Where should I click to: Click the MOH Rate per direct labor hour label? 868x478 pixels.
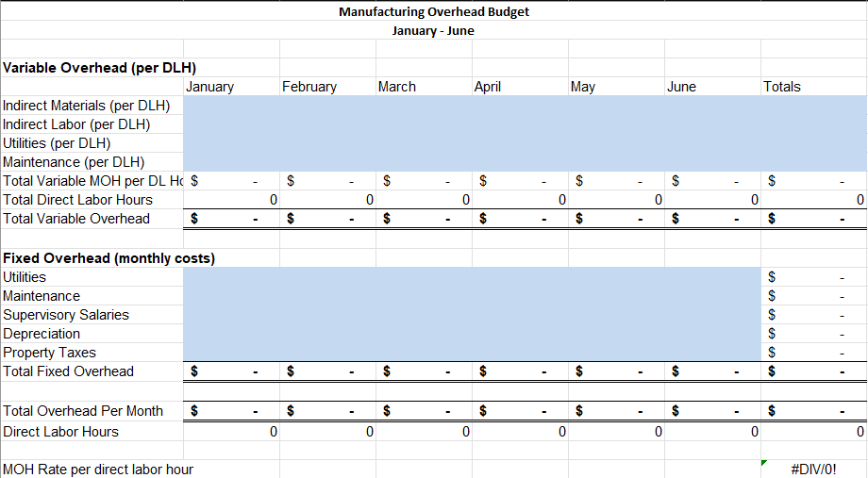(98, 470)
